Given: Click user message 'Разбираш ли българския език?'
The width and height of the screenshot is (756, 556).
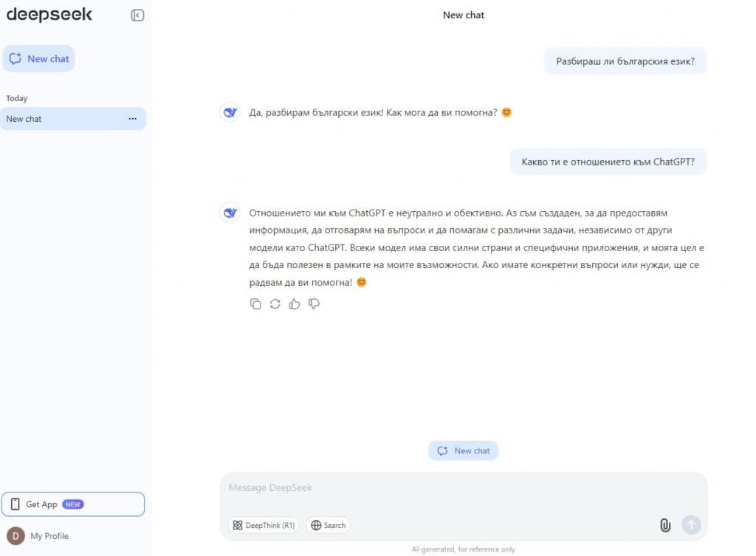Looking at the screenshot, I should click(x=625, y=61).
